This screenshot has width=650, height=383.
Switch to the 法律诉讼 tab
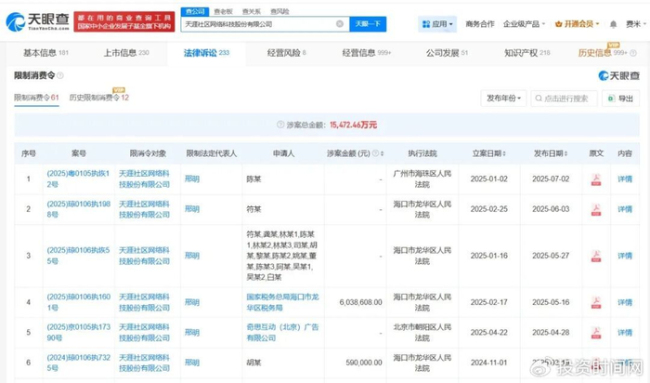206,53
